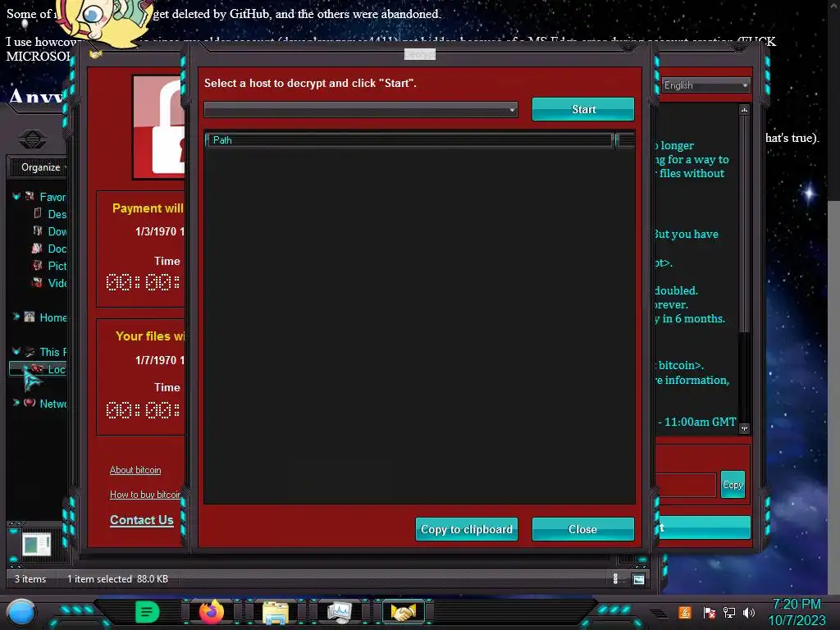Expand the Homegroup tree node
The image size is (840, 630).
(x=16, y=317)
